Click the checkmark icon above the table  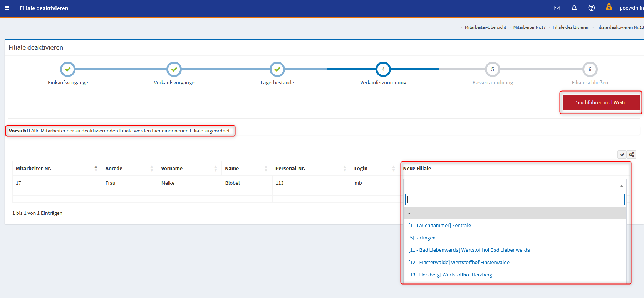tap(622, 154)
